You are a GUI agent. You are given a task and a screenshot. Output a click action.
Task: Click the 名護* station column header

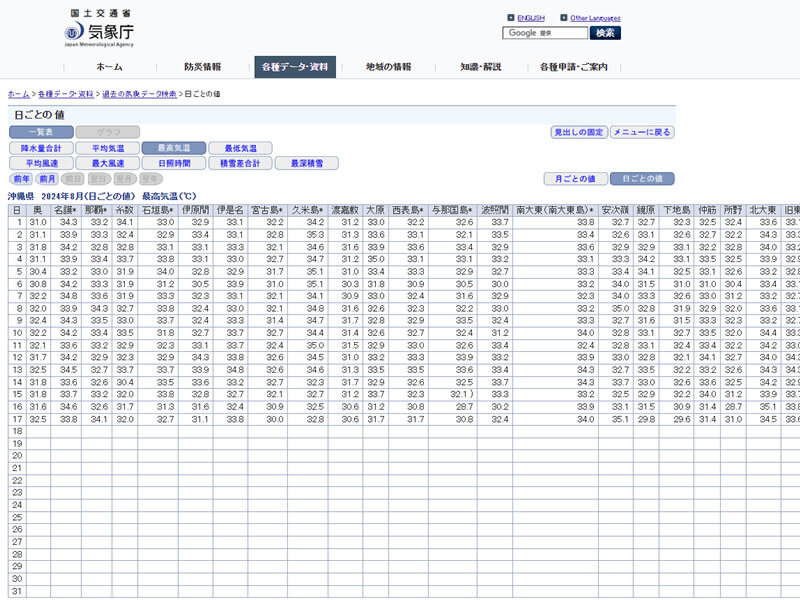66,210
